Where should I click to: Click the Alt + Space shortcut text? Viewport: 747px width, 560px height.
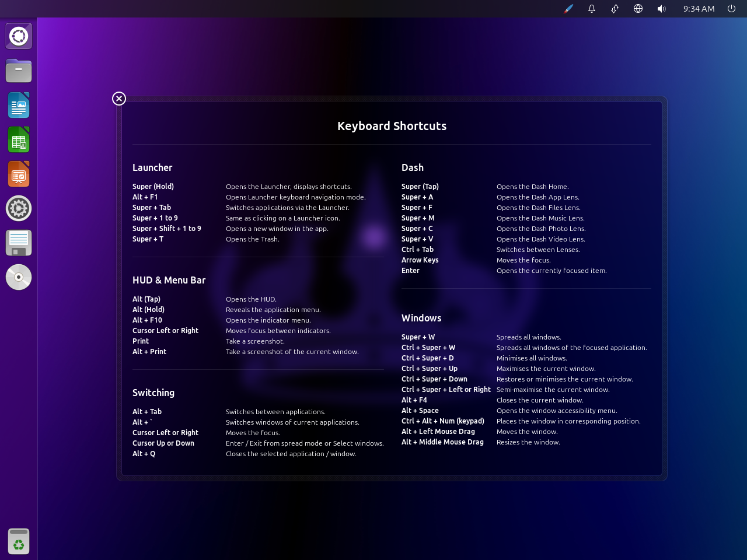click(420, 411)
